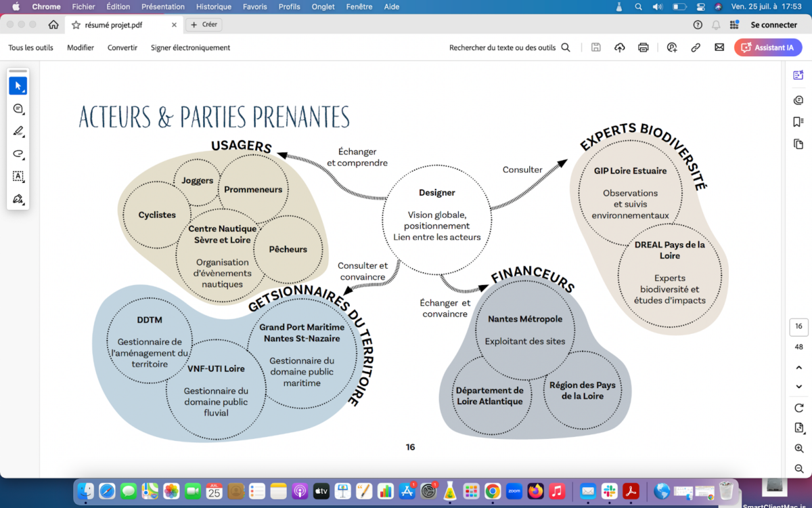Click the cloud upload icon
This screenshot has height=508, width=812.
coord(619,47)
